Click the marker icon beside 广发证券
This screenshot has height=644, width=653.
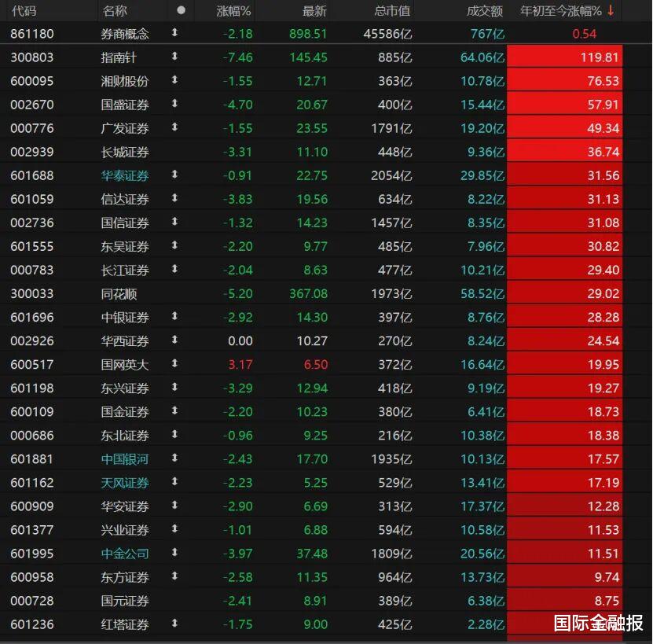tap(174, 127)
